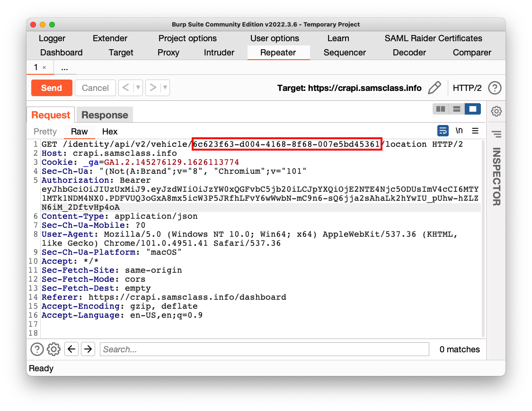Open the Learn tab
Image resolution: width=532 pixels, height=411 pixels.
tap(338, 38)
